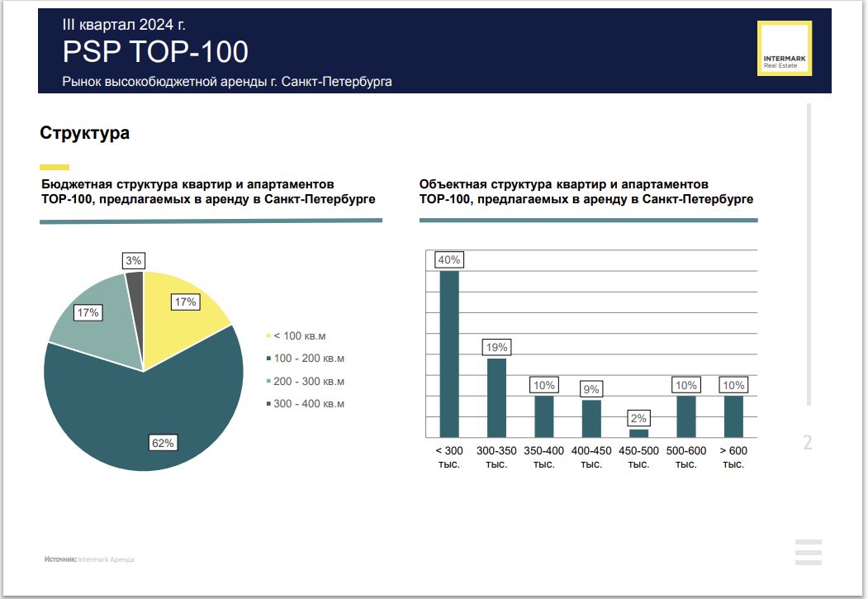Click the "9%" bar value label
Screen dimensions: 868x599
coord(591,389)
